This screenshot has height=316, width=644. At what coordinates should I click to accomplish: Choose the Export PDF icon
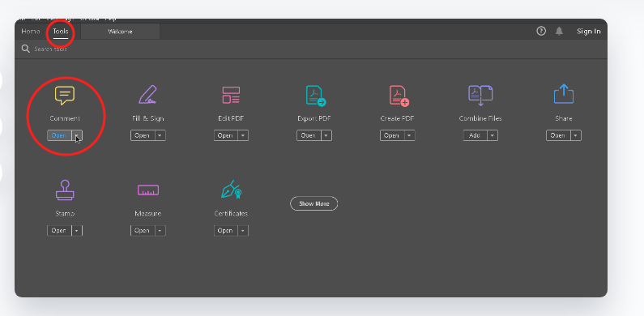tap(315, 96)
